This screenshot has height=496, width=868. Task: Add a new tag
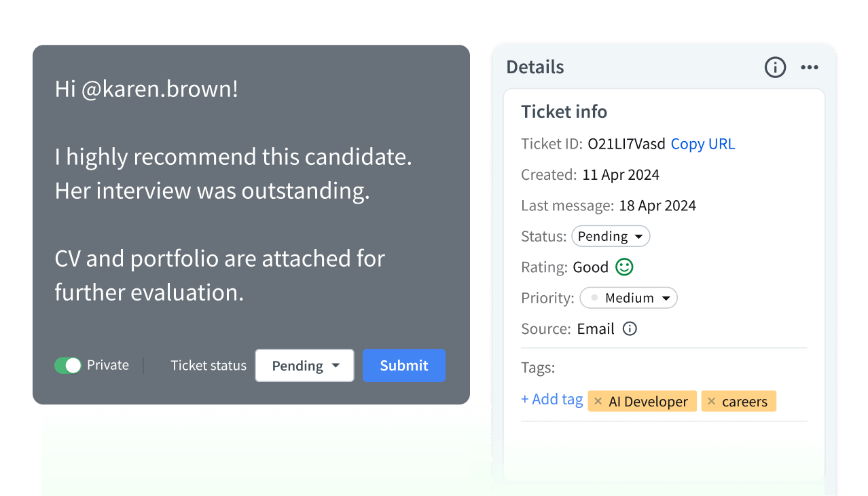[x=551, y=399]
